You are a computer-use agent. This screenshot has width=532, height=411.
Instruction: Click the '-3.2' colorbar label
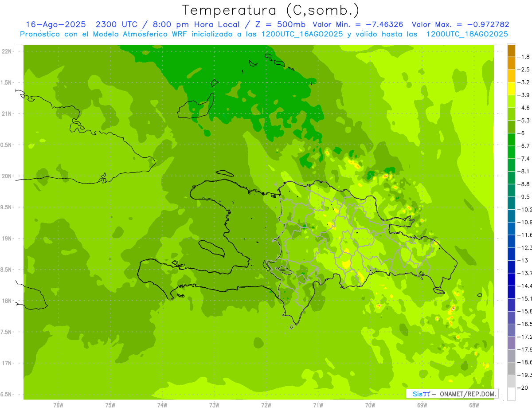[x=524, y=82]
